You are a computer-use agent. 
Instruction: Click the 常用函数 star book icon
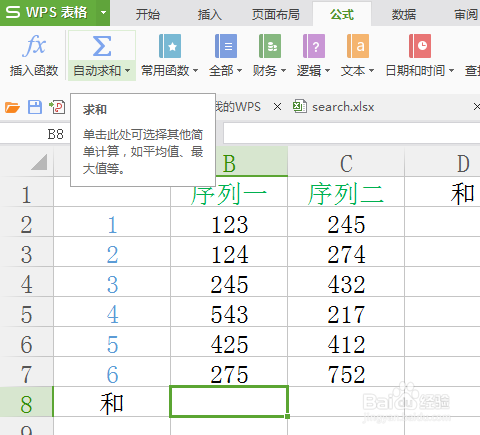click(170, 46)
